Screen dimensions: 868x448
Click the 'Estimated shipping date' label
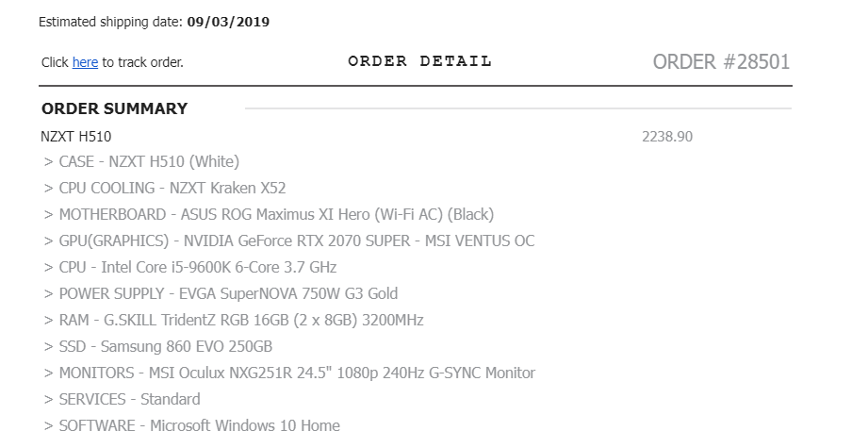tap(111, 21)
